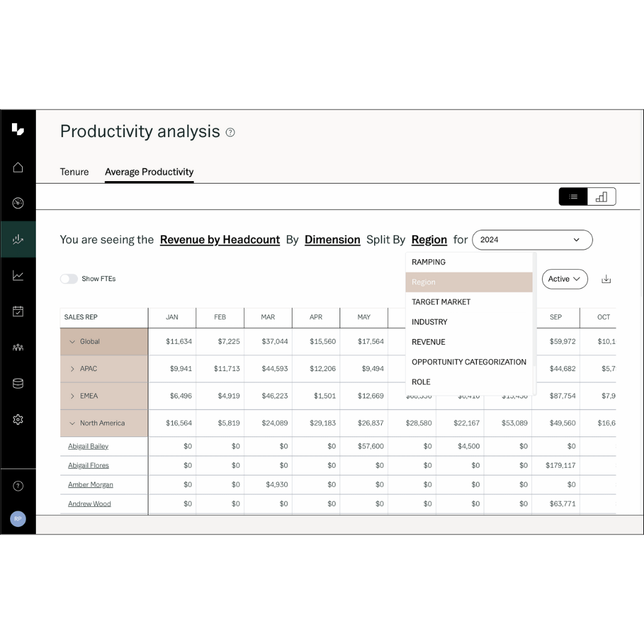Image resolution: width=644 pixels, height=644 pixels.
Task: Open the RP profile avatar
Action: 18,519
